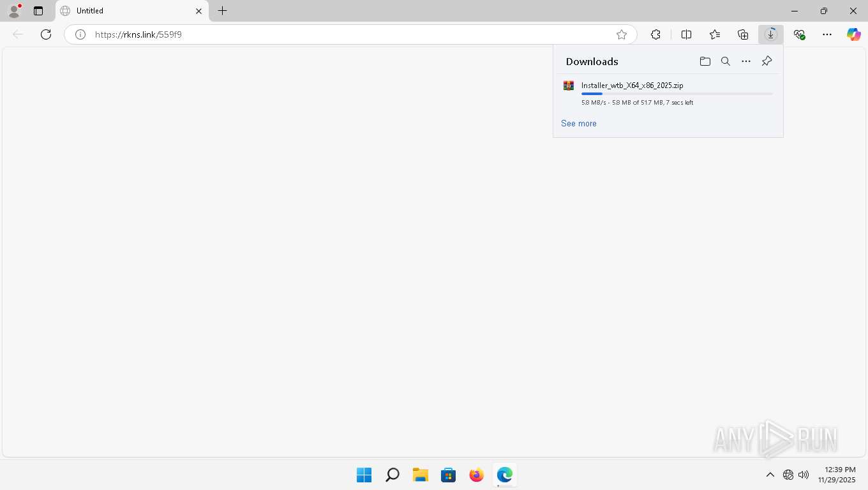Open File Explorer from taskbar

pos(421,475)
